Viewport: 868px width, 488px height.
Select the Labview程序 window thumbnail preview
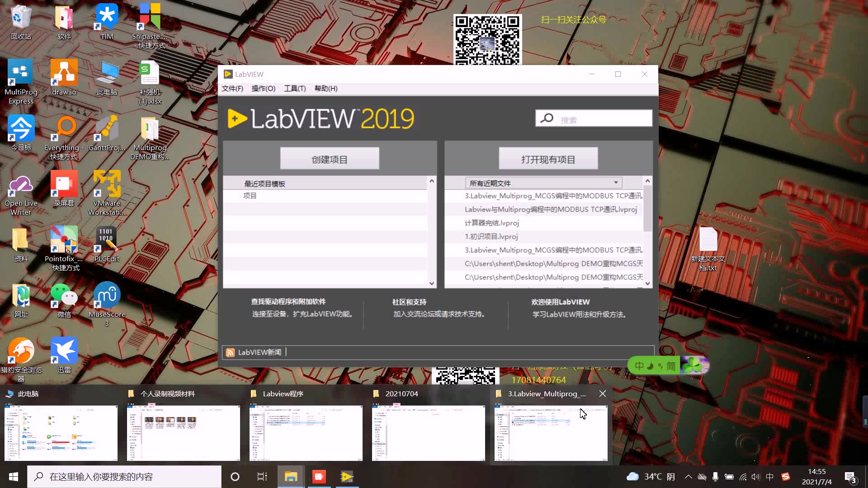(306, 432)
